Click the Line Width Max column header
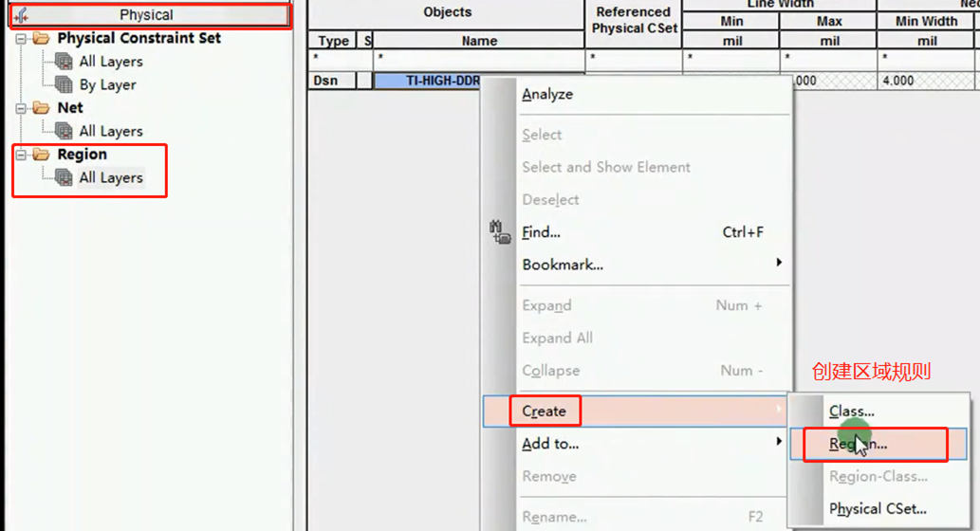 (829, 22)
